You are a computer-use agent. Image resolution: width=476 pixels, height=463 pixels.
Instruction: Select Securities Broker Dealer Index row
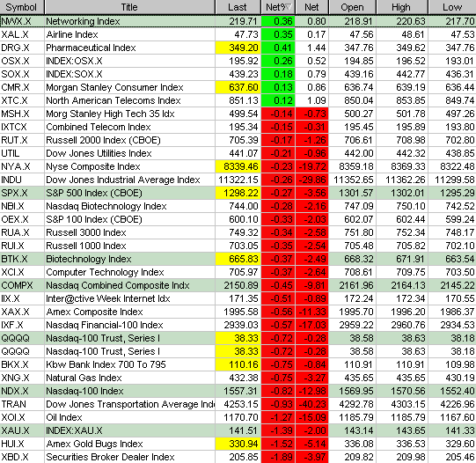pos(238,457)
